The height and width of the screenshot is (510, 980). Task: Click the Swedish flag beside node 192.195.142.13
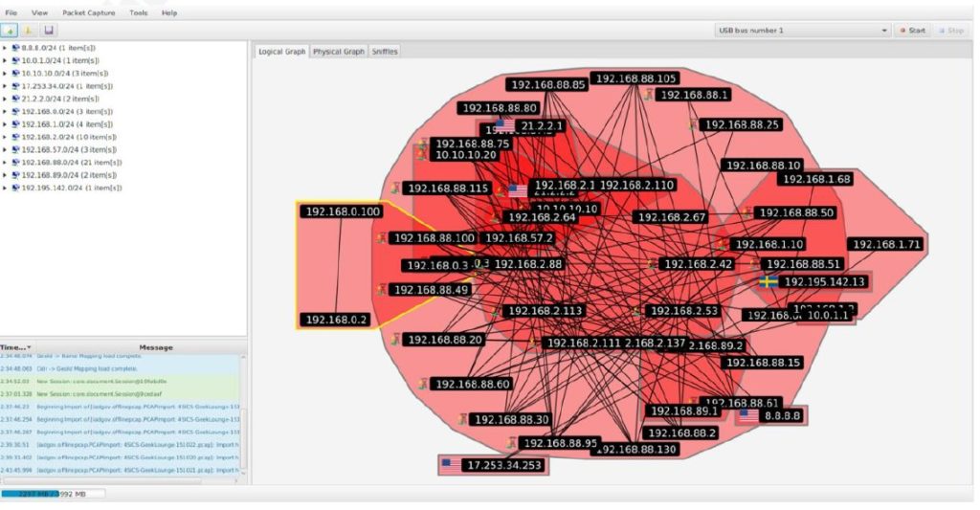768,282
